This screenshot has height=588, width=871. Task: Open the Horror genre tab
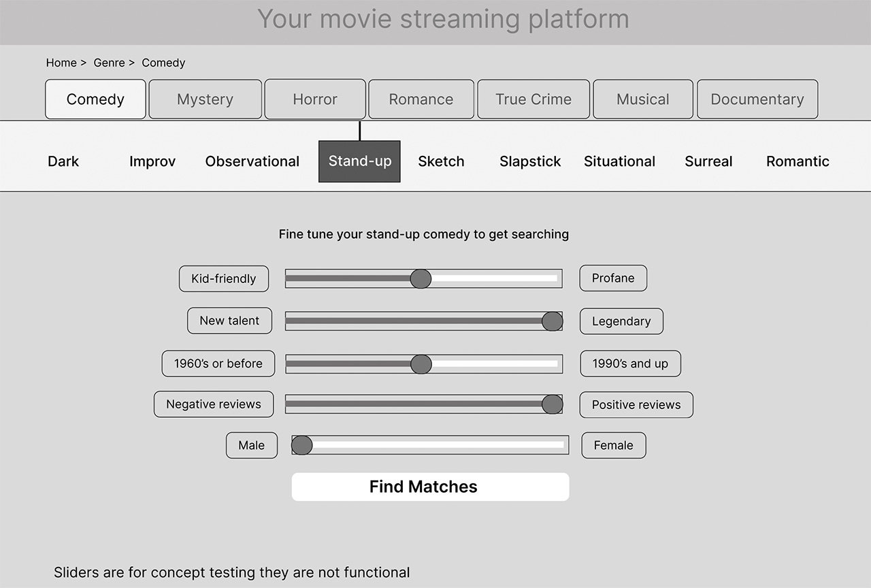click(x=314, y=99)
